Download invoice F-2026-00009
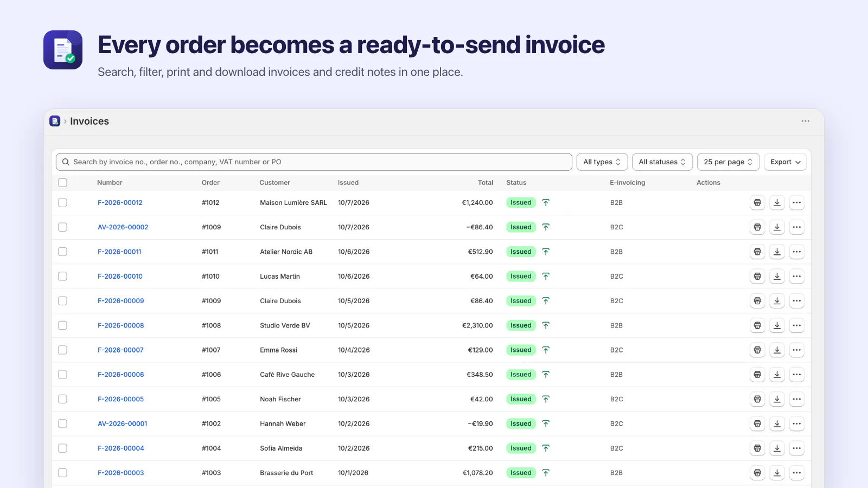 (x=777, y=301)
